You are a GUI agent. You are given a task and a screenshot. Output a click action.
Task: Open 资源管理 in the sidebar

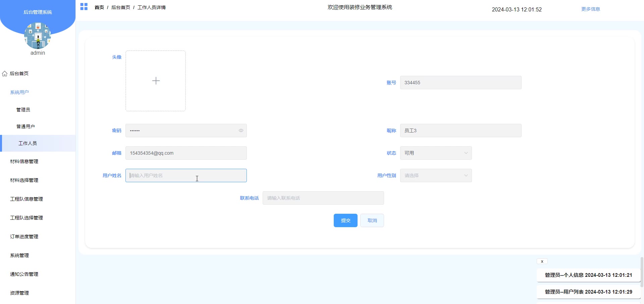point(38,293)
